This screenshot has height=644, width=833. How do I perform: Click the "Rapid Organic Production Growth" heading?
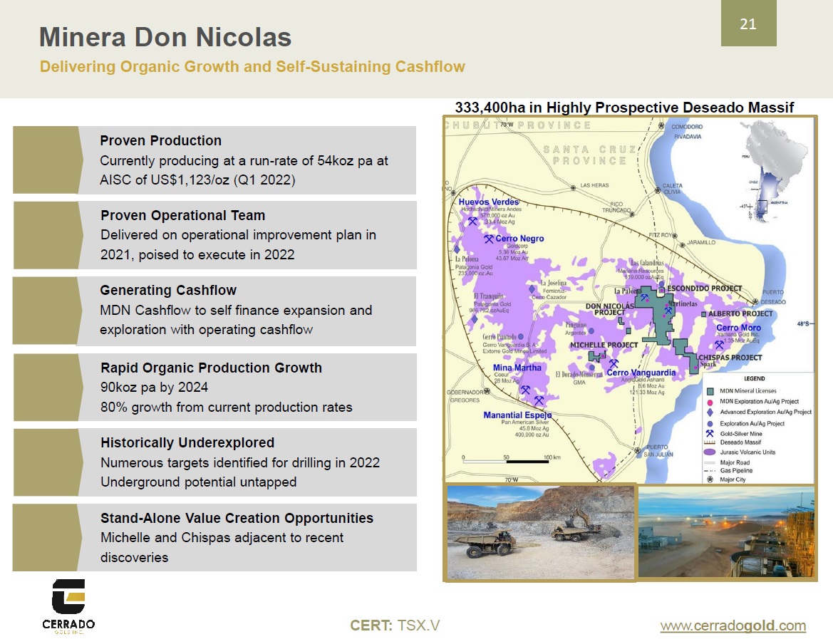[x=212, y=368]
